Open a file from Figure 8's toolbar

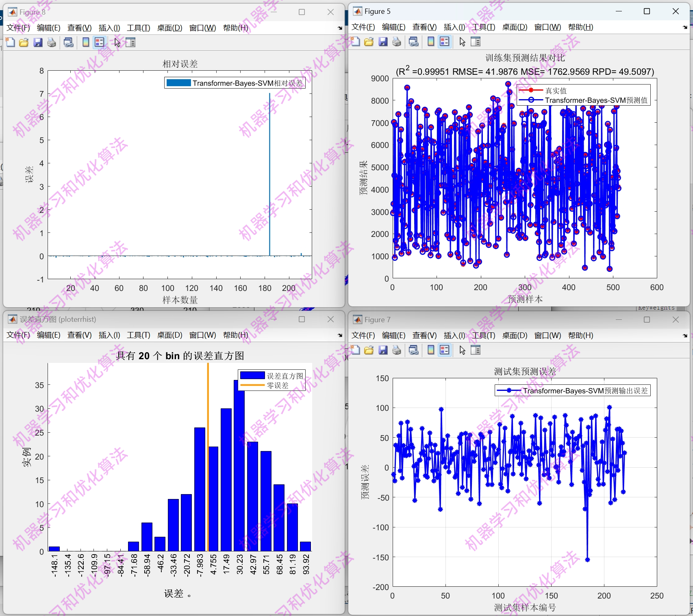pos(24,42)
